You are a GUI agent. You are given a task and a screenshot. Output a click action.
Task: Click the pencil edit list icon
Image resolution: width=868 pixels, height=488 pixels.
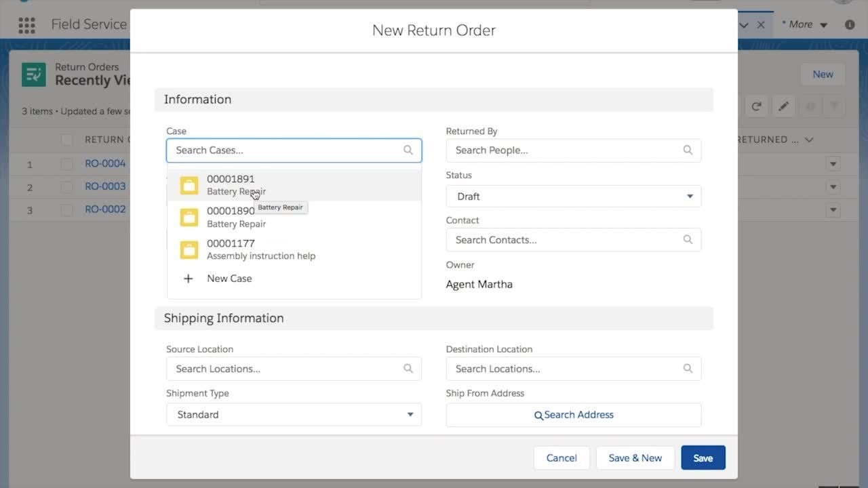(x=783, y=106)
